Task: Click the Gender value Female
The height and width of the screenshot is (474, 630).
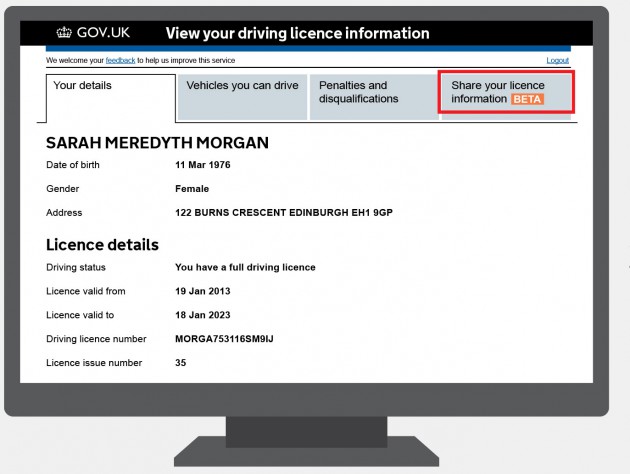Action: [191, 188]
